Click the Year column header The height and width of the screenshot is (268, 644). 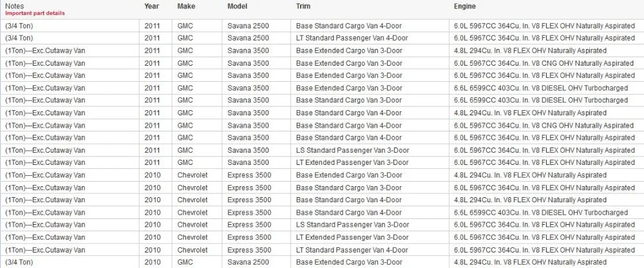point(151,6)
